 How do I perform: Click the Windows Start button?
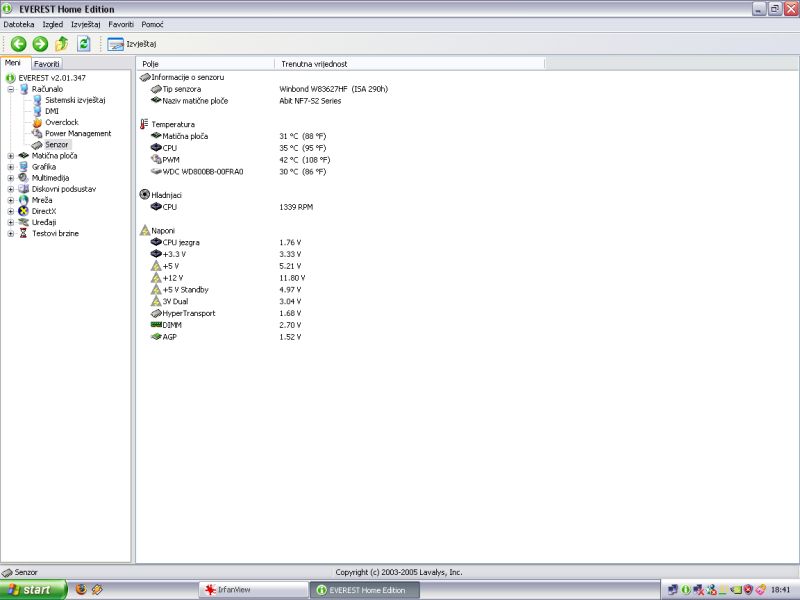point(33,590)
